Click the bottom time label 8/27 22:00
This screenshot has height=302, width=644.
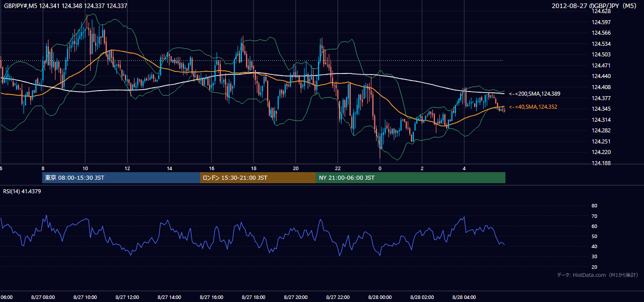coord(338,297)
